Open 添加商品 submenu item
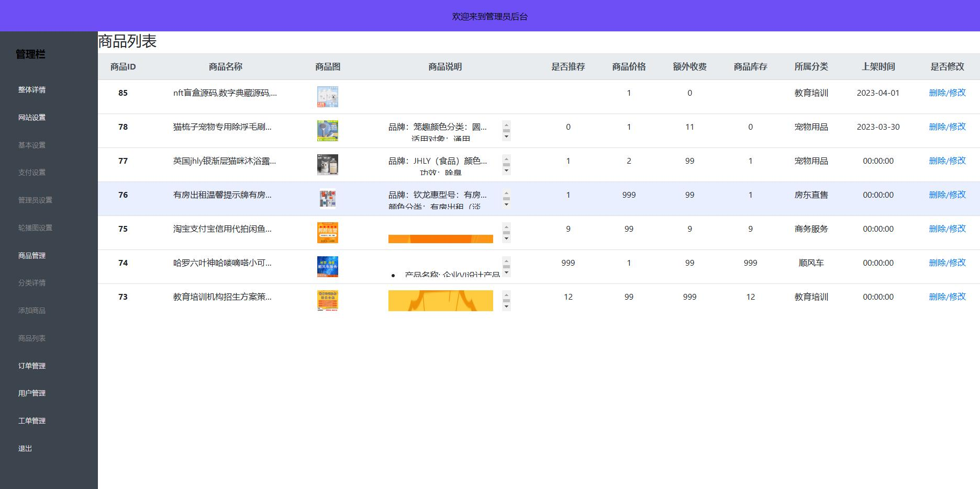The height and width of the screenshot is (489, 980). tap(32, 311)
